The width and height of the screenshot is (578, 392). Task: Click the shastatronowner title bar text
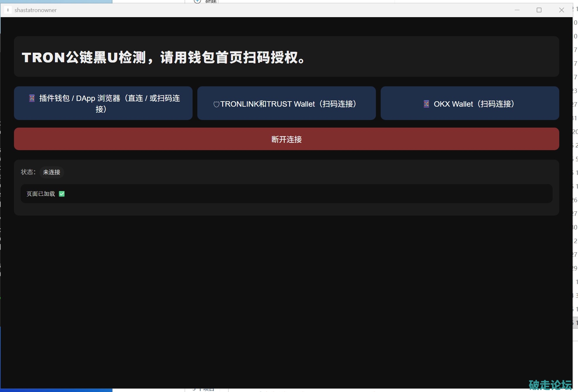point(36,10)
